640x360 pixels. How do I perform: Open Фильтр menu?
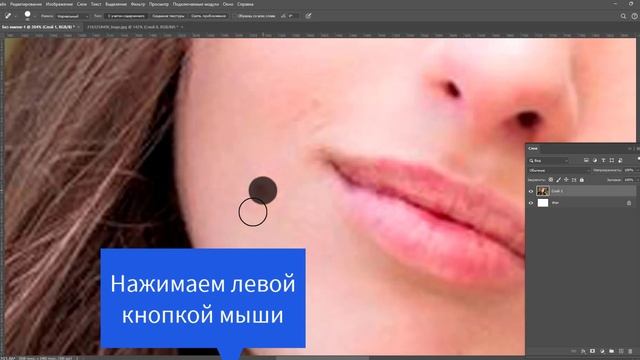click(x=138, y=4)
